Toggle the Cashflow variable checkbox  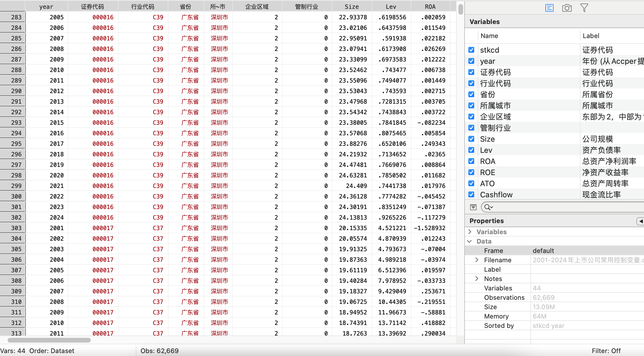[471, 195]
